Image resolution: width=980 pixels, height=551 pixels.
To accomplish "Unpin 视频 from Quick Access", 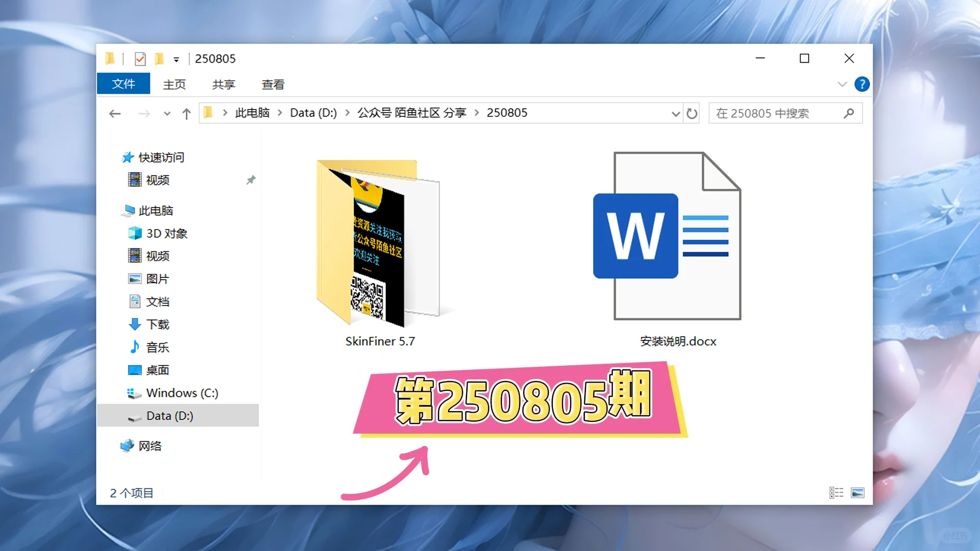I will (251, 180).
